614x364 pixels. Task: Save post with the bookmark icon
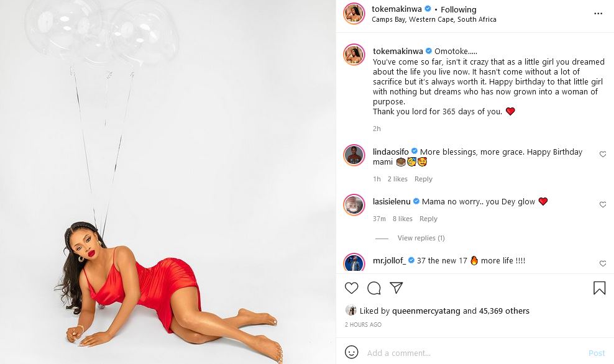(599, 288)
